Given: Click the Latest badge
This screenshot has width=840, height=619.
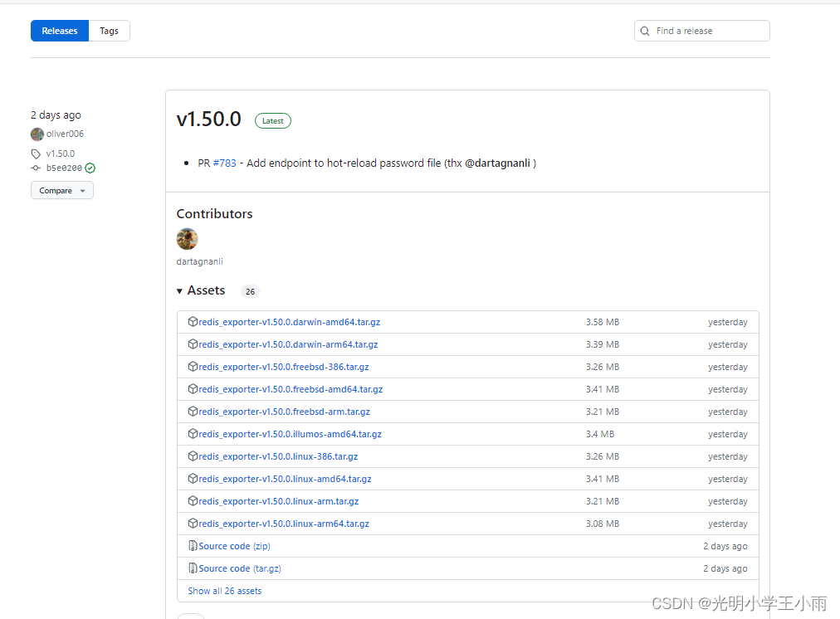Looking at the screenshot, I should [x=273, y=121].
